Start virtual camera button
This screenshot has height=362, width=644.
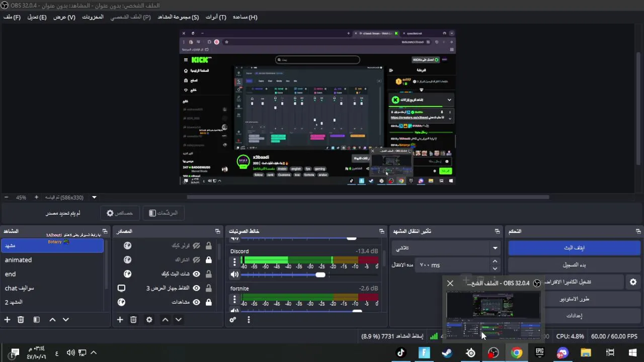[x=566, y=282]
